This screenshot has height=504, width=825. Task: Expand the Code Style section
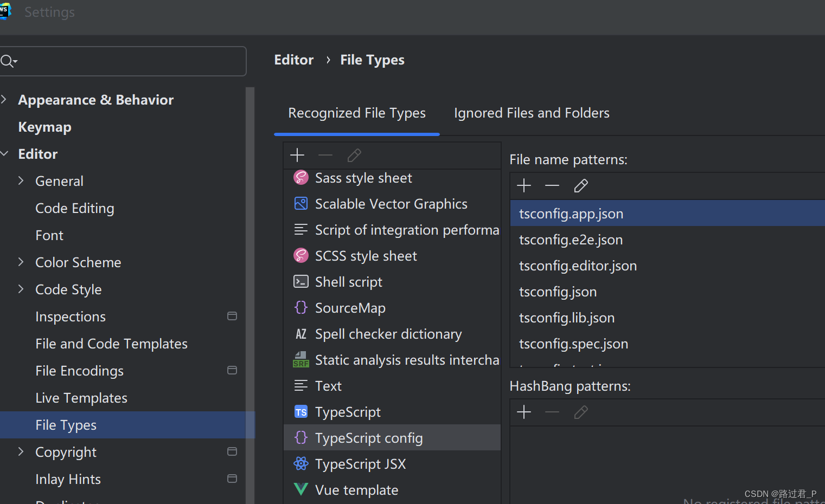20,289
